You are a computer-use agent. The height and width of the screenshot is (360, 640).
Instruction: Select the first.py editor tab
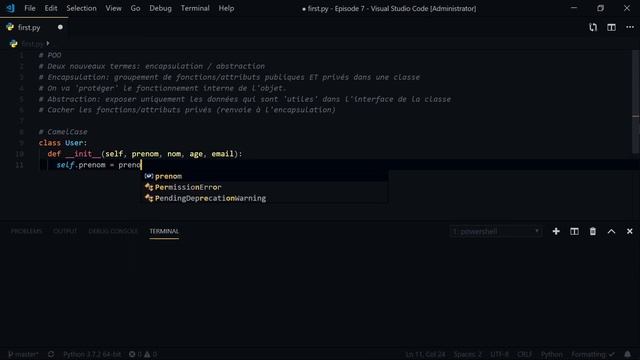click(34, 27)
